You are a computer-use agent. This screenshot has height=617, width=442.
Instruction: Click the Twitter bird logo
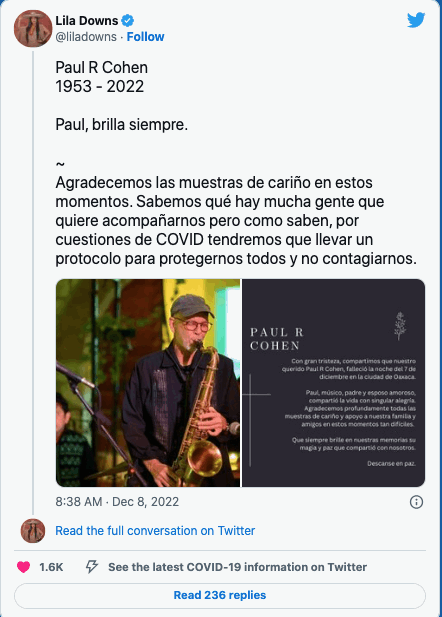pos(416,20)
